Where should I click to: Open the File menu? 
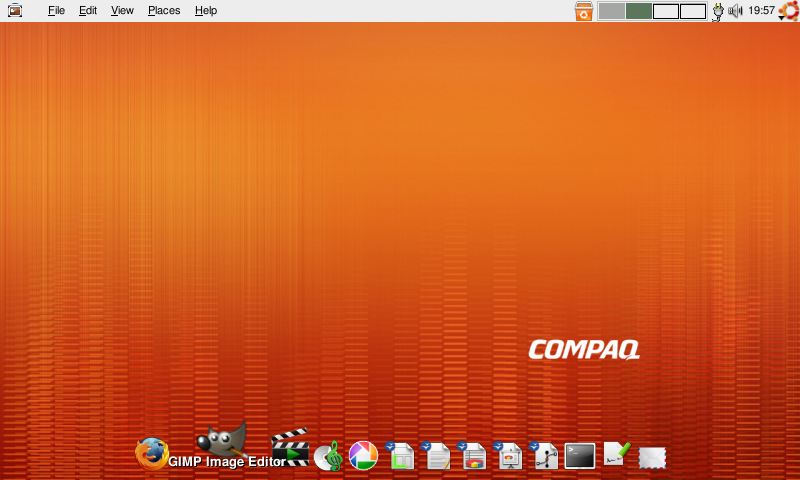click(56, 10)
